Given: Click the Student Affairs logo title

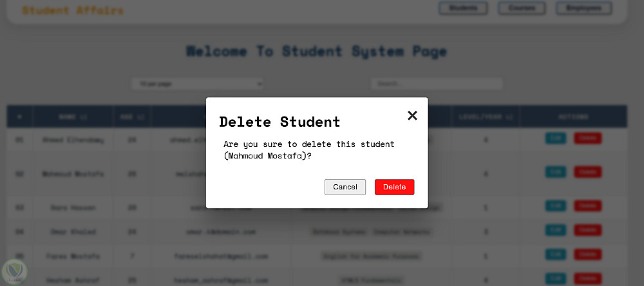Looking at the screenshot, I should pyautogui.click(x=73, y=10).
